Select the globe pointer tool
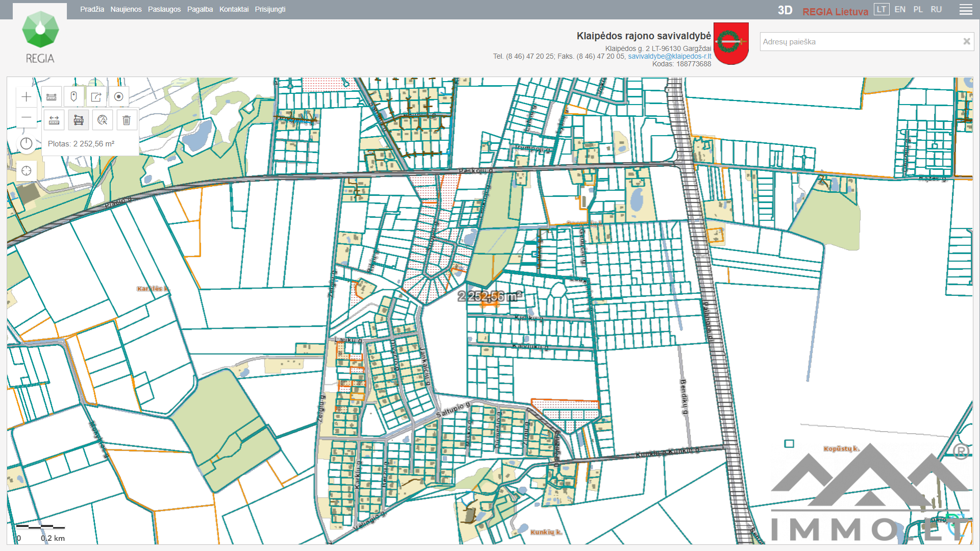The width and height of the screenshot is (980, 551). 103,120
